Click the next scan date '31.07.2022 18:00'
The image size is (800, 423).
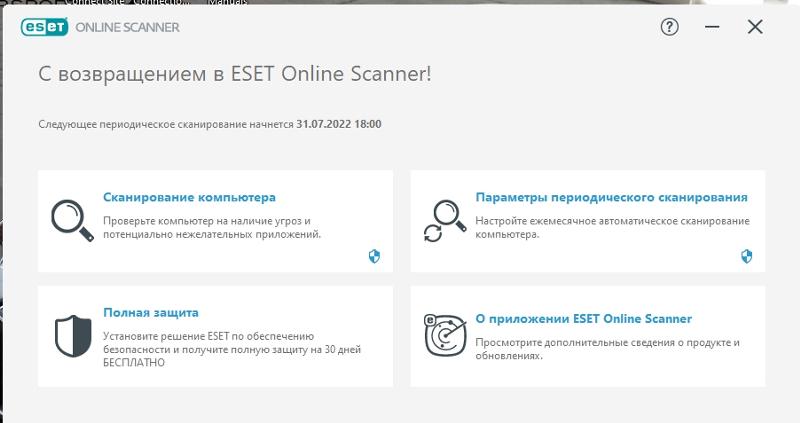coord(339,124)
